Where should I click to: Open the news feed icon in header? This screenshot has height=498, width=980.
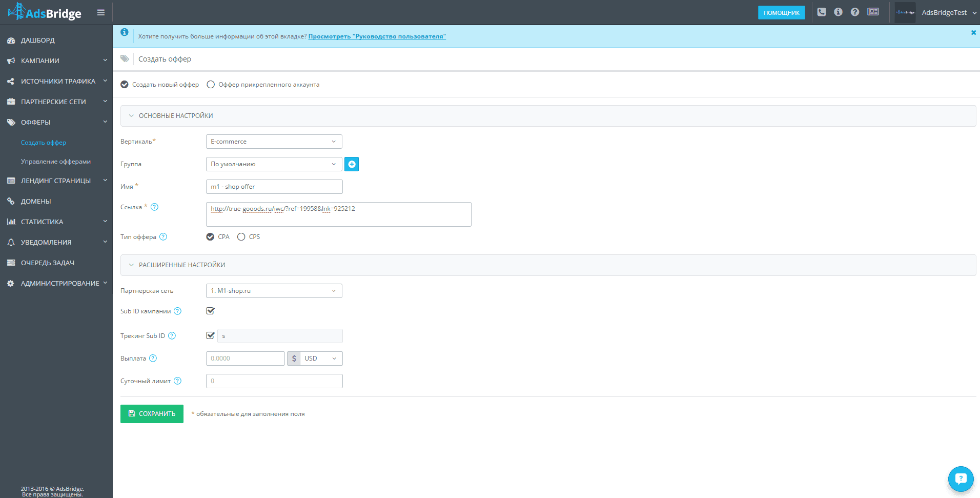873,12
